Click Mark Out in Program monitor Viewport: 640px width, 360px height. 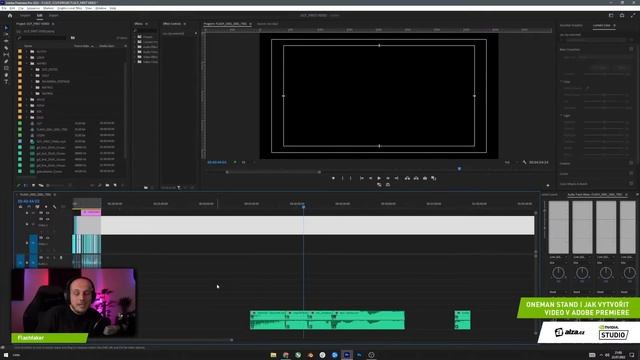tap(351, 178)
